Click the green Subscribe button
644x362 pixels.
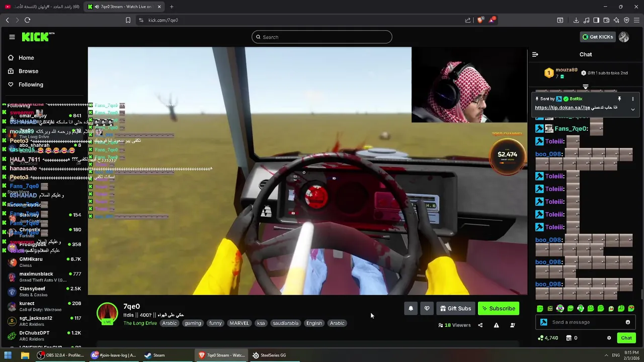(498, 309)
